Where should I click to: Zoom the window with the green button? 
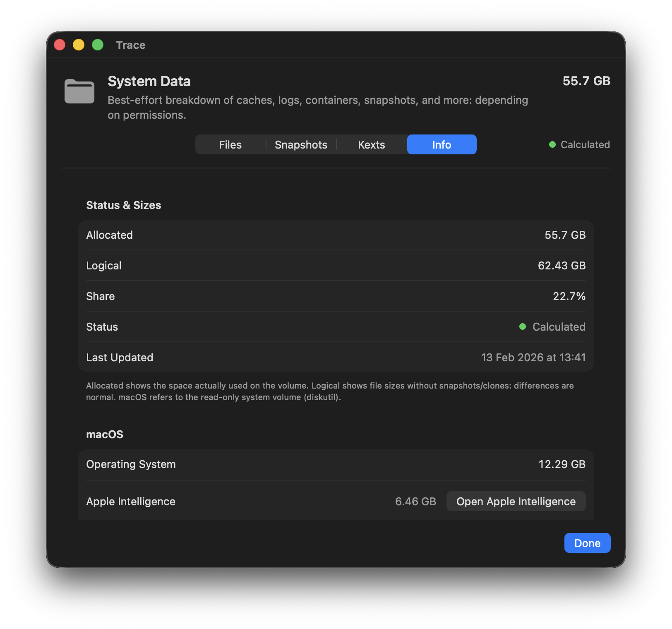[x=98, y=45]
